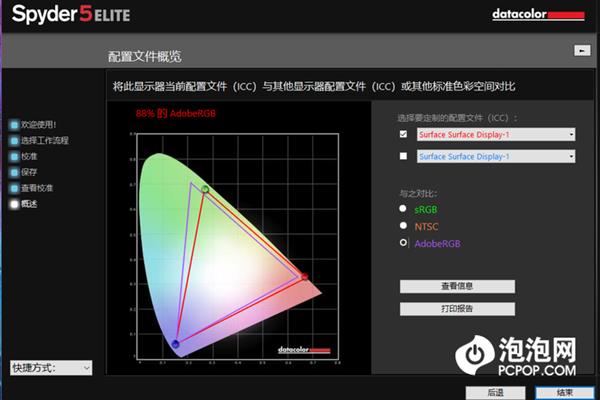Click the 结束 finish button
Image resolution: width=600 pixels, height=400 pixels.
[x=565, y=393]
